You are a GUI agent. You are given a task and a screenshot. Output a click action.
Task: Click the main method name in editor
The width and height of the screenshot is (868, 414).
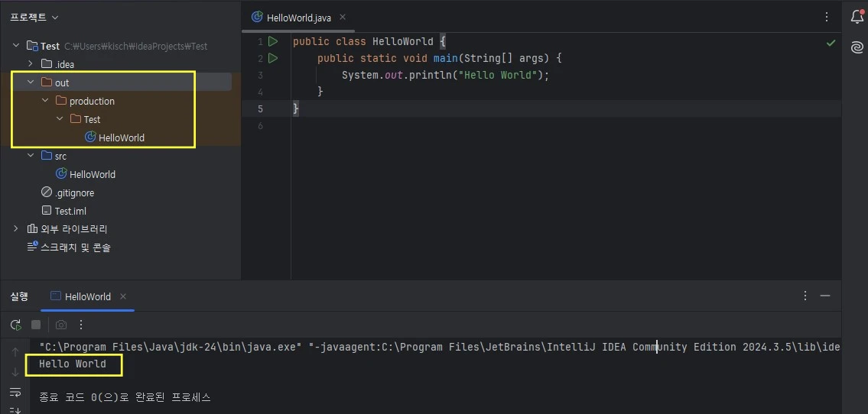pos(445,58)
